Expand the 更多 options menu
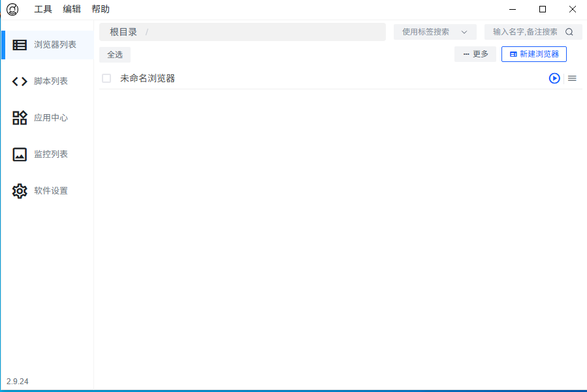Screen dimensions: 587x392 (x=475, y=54)
